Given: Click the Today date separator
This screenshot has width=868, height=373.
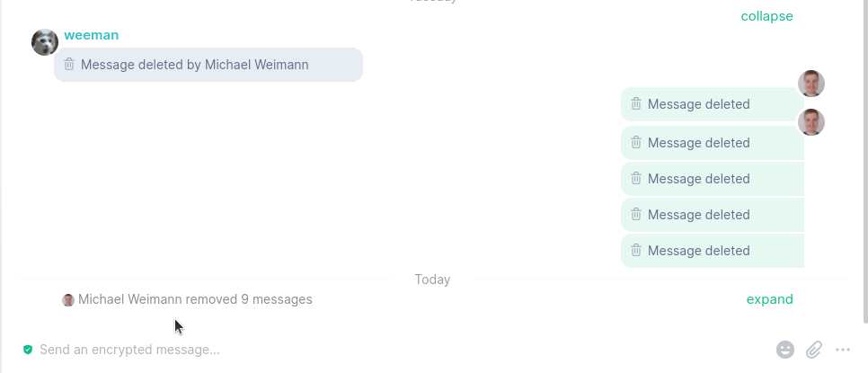Looking at the screenshot, I should (432, 280).
